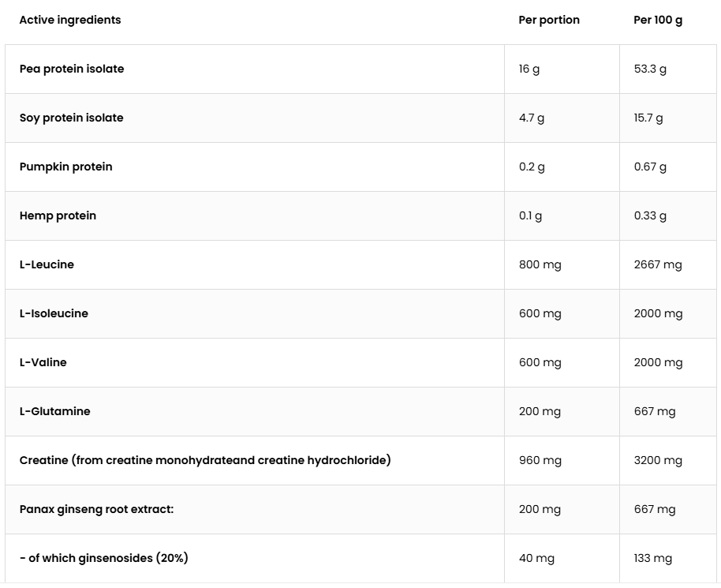
Task: Select the "L-Leucine" ingredient label
Action: point(47,264)
